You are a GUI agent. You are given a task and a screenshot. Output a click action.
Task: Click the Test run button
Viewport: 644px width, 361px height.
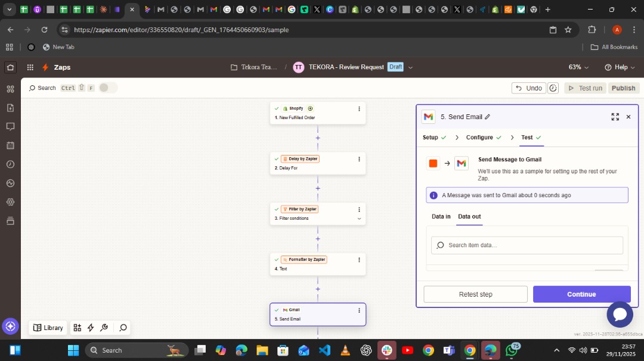[x=586, y=88]
